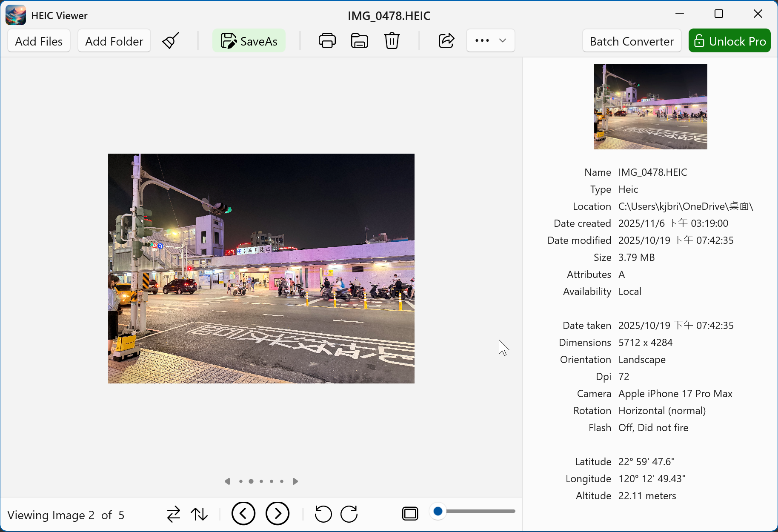
Task: Print the current image
Action: pyautogui.click(x=327, y=41)
